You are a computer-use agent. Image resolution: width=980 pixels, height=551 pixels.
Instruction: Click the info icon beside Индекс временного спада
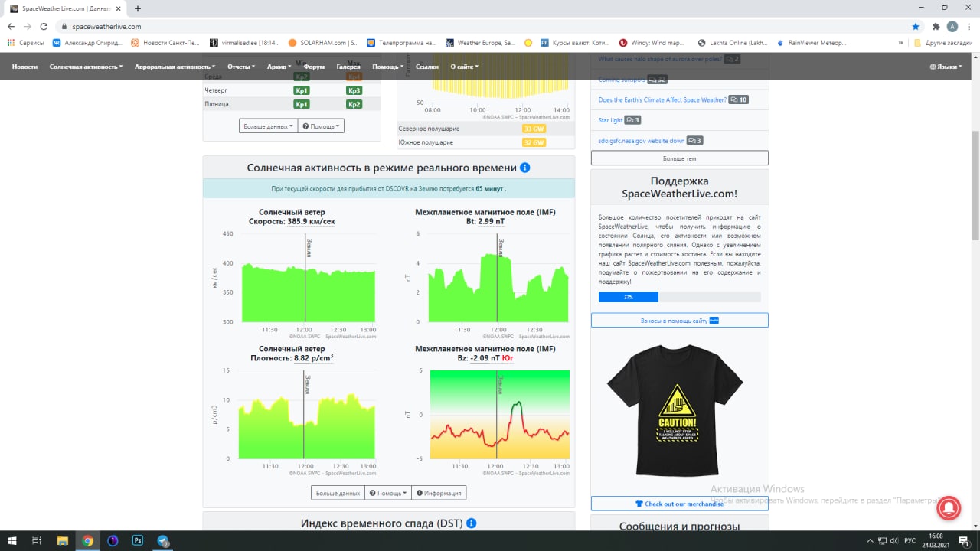click(472, 523)
